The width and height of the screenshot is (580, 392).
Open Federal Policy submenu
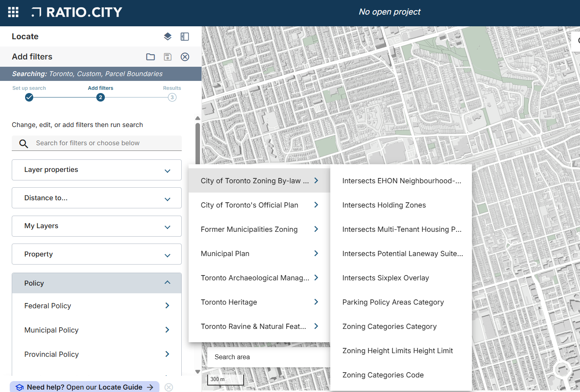tap(97, 306)
